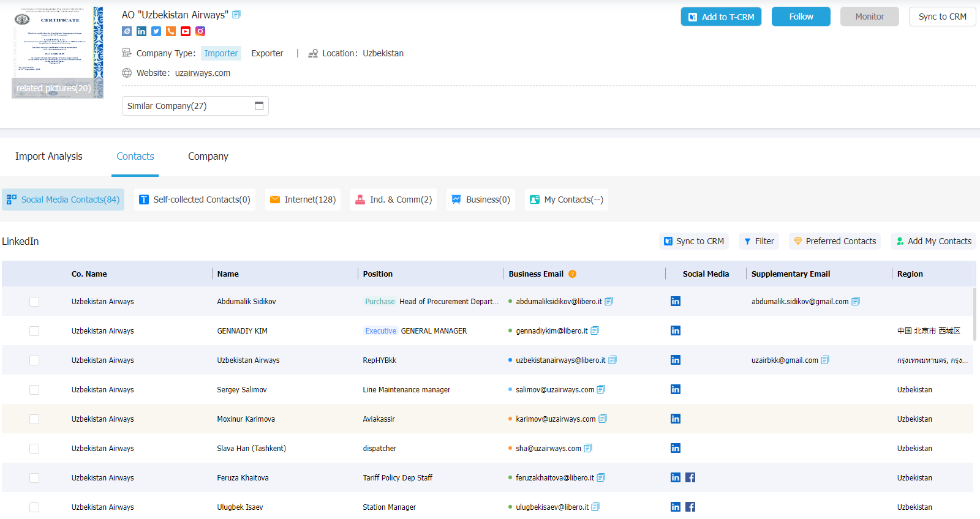Open LinkedIn profile of Slava Han

click(676, 448)
